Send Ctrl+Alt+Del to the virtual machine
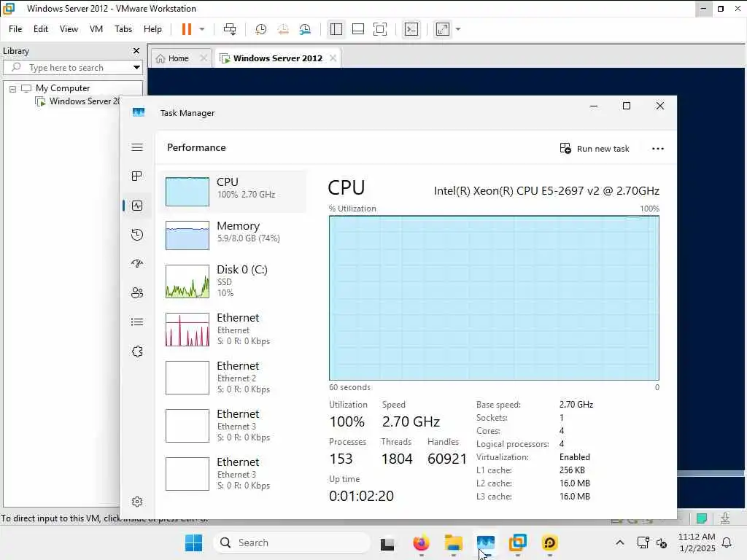The width and height of the screenshot is (747, 560). coord(230,29)
